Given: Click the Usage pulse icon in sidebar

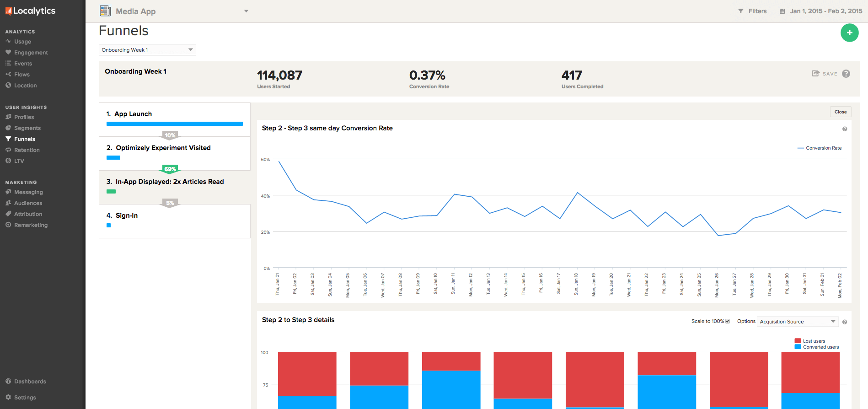Looking at the screenshot, I should coord(8,41).
